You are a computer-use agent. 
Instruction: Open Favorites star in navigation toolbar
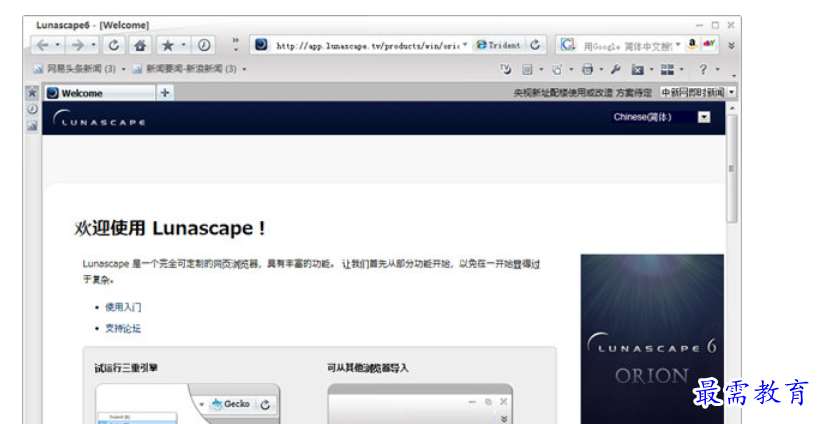pyautogui.click(x=168, y=45)
